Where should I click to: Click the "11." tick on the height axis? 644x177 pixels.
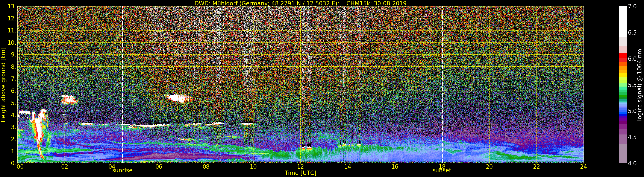tap(12, 31)
